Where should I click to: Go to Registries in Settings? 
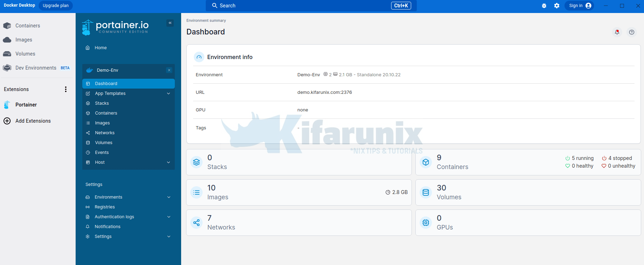pyautogui.click(x=104, y=207)
